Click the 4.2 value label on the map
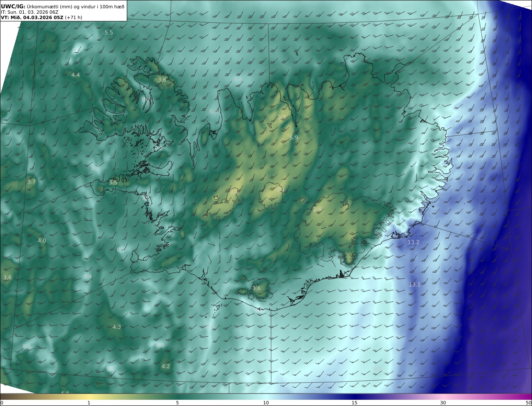 pyautogui.click(x=166, y=366)
